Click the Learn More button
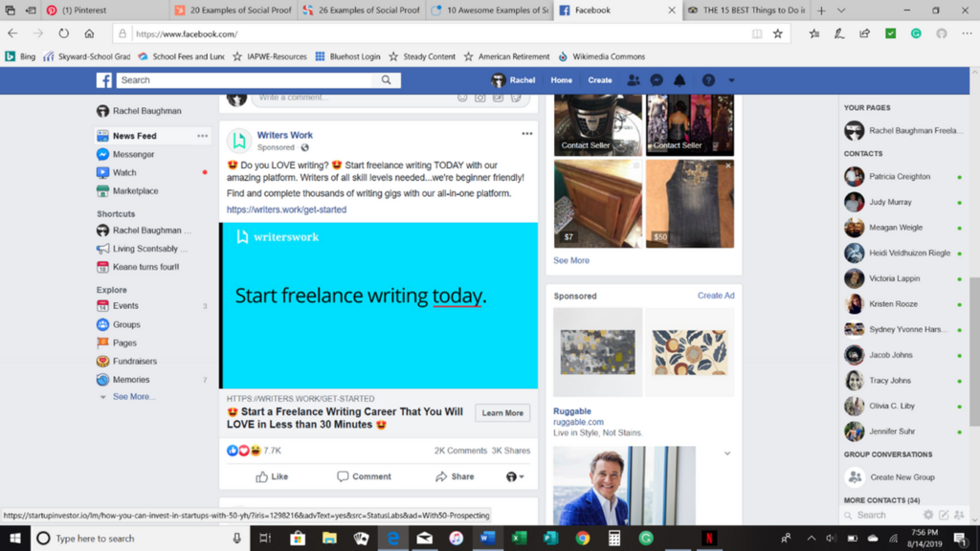 point(502,413)
